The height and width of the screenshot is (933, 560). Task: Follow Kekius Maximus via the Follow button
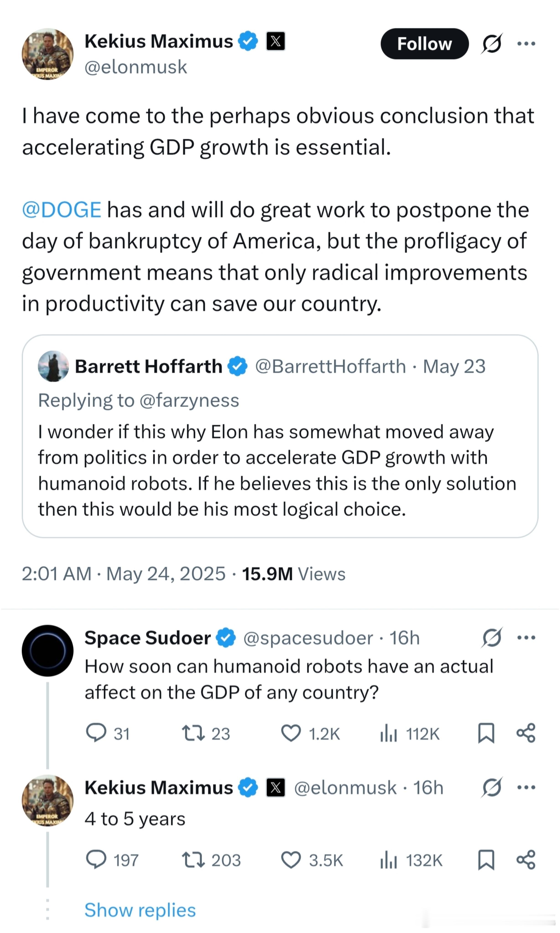(x=424, y=44)
